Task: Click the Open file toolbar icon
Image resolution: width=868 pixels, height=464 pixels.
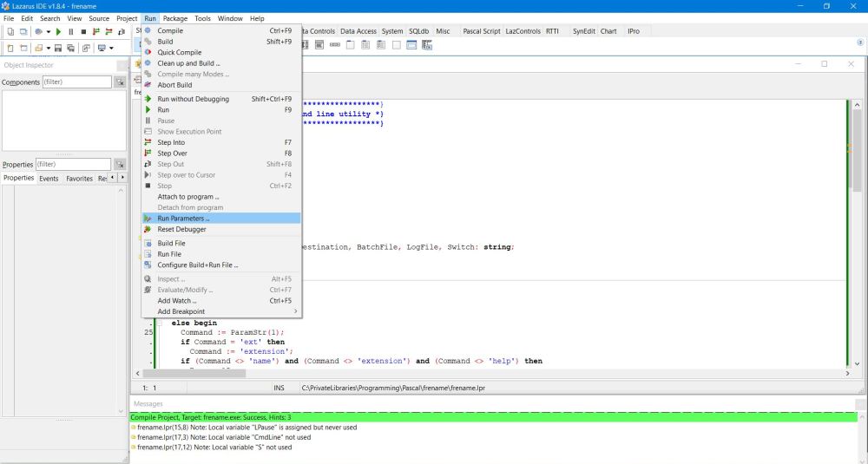Action: [x=39, y=48]
